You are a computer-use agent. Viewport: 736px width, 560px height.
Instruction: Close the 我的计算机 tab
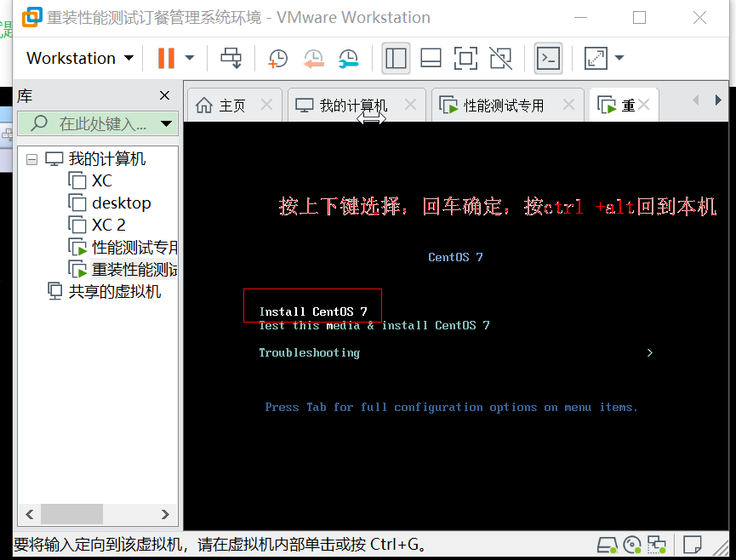(410, 105)
